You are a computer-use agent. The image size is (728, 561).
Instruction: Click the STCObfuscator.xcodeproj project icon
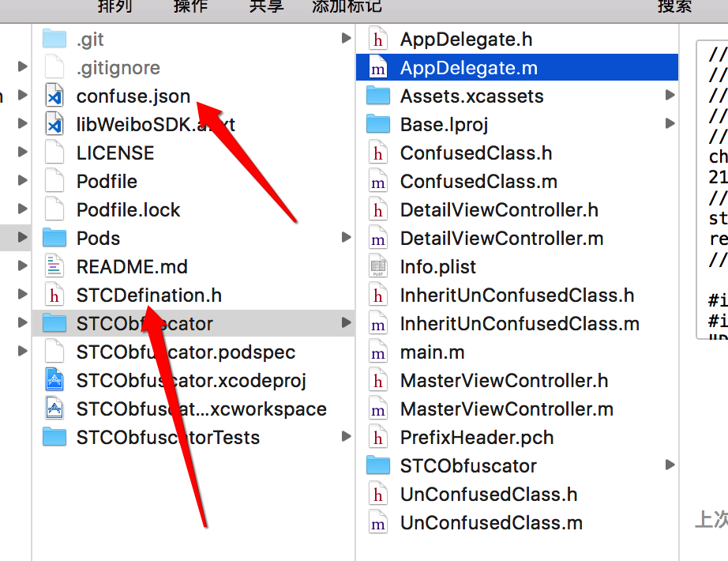(54, 381)
